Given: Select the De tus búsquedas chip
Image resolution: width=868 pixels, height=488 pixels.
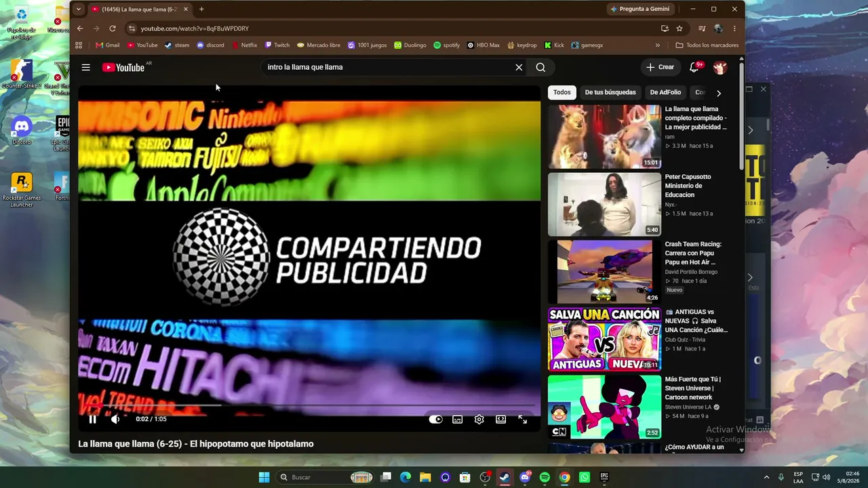Looking at the screenshot, I should click(610, 92).
